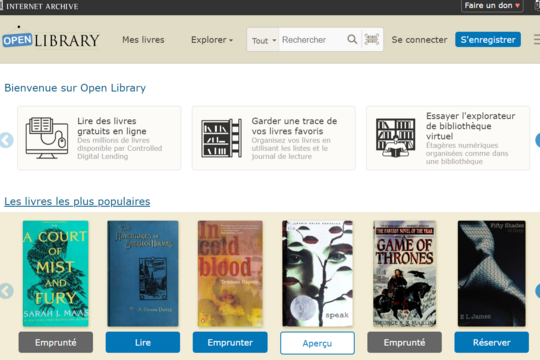Viewport: 540px width, 360px height.
Task: Go to next popular books slide
Action: click(x=537, y=291)
